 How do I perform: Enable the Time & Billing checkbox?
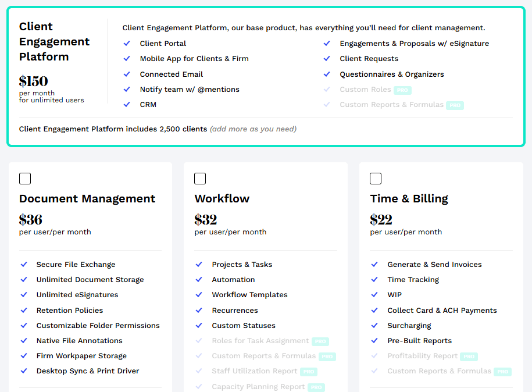tap(376, 179)
